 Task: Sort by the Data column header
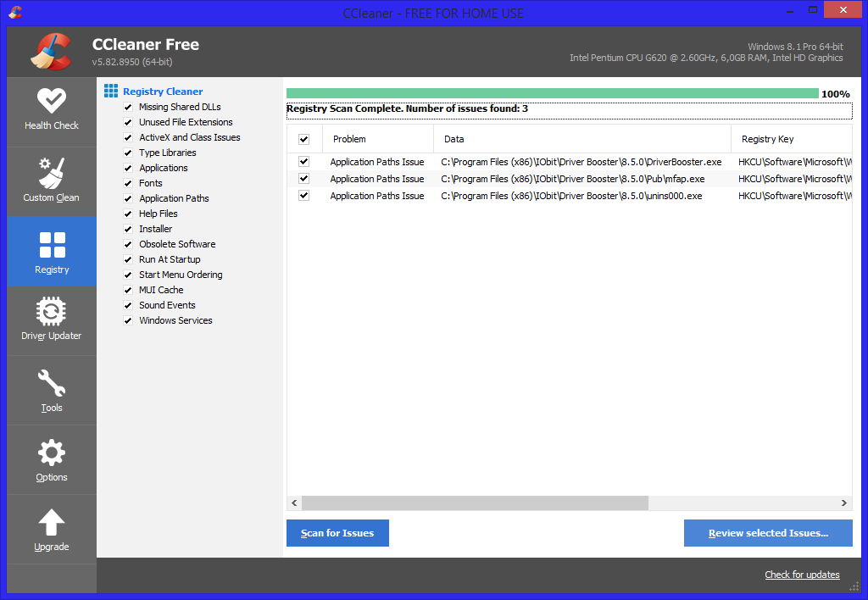click(582, 139)
